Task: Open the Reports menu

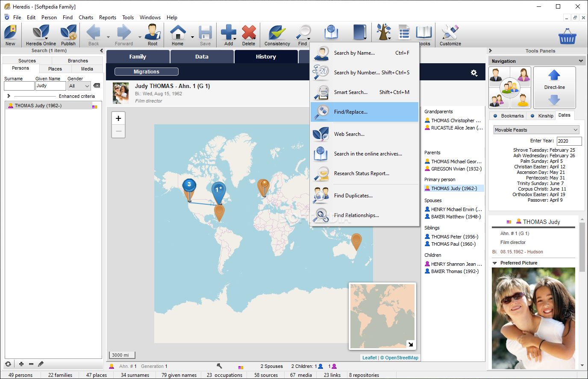Action: [x=108, y=18]
